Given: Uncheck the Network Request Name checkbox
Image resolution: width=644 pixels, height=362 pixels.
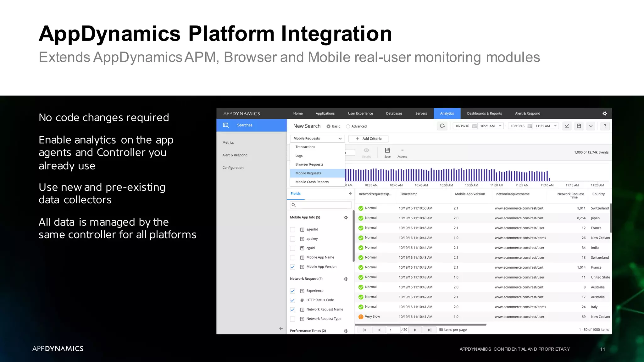Looking at the screenshot, I should [292, 310].
